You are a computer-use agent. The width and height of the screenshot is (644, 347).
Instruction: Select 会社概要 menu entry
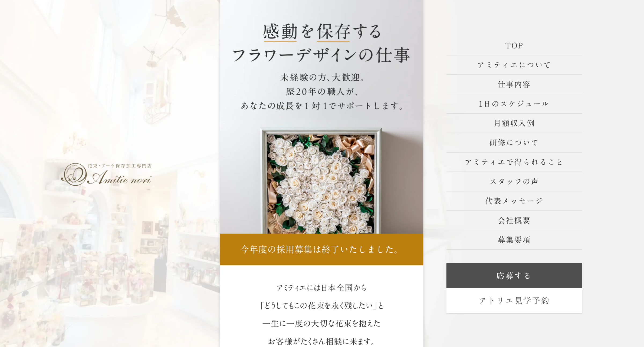(514, 220)
